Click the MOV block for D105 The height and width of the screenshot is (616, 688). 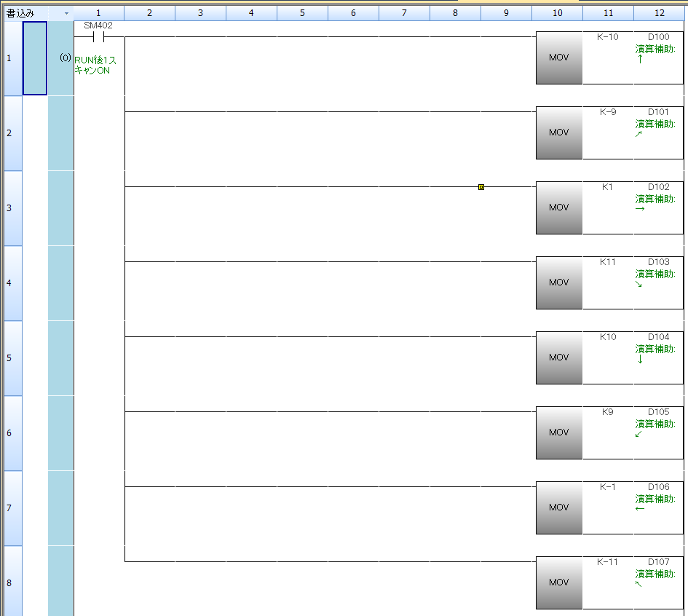pos(558,433)
